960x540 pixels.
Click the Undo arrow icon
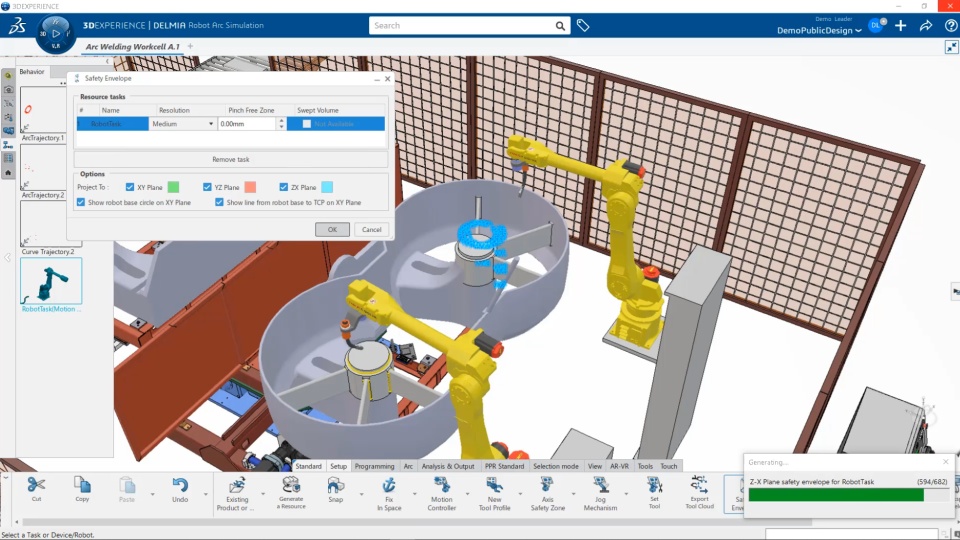(180, 486)
